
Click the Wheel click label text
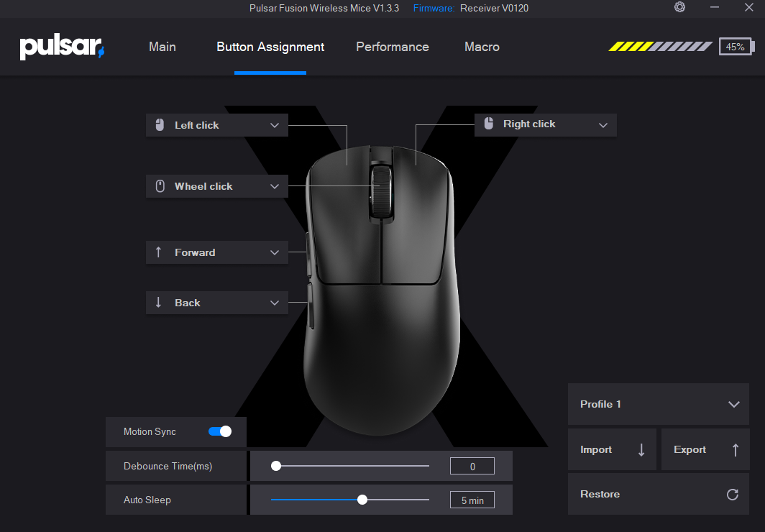coord(203,186)
